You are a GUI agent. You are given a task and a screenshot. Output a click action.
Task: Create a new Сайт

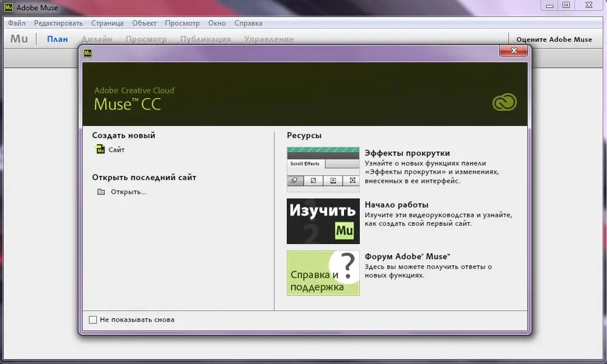tap(116, 150)
